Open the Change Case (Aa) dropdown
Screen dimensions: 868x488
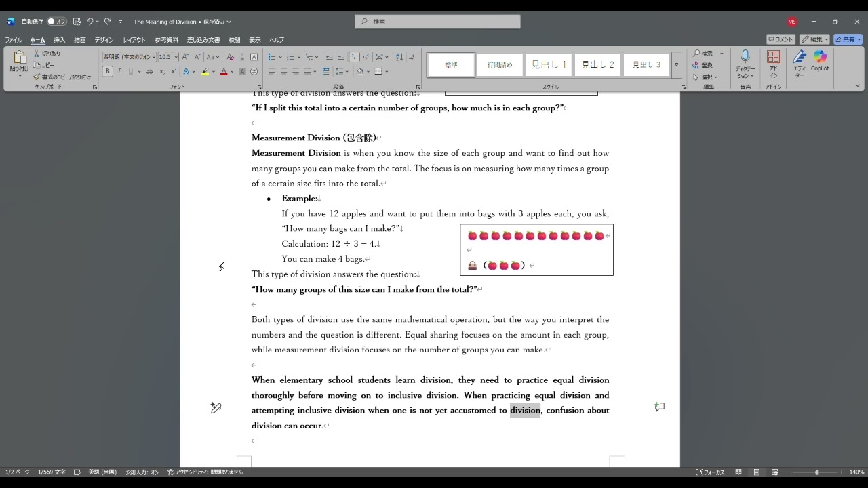coord(213,57)
